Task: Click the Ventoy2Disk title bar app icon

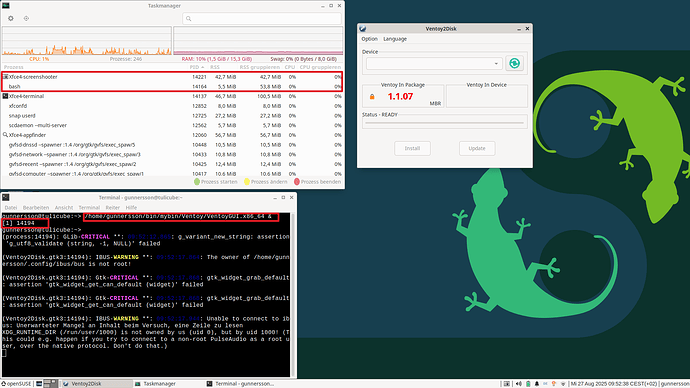Action: point(363,29)
